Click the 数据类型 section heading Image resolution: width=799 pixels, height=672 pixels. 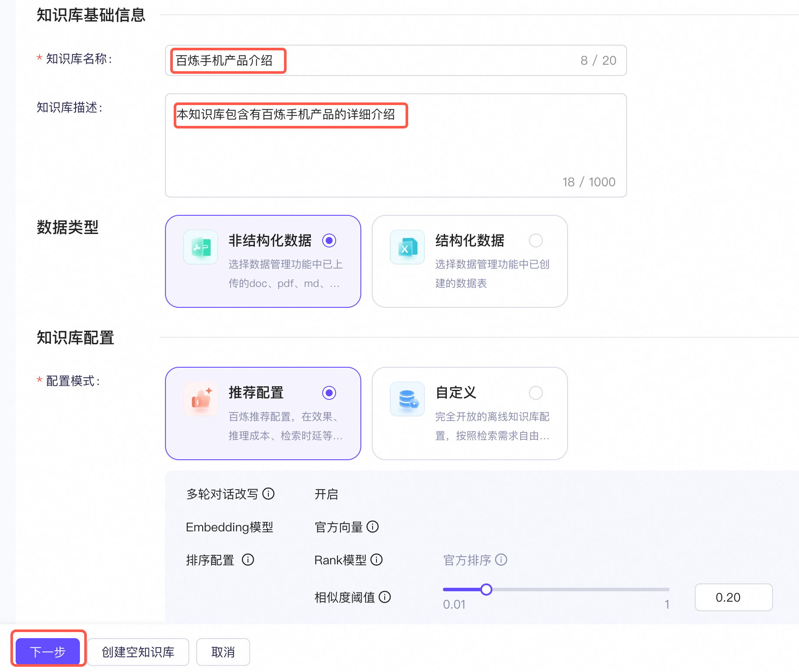(68, 227)
